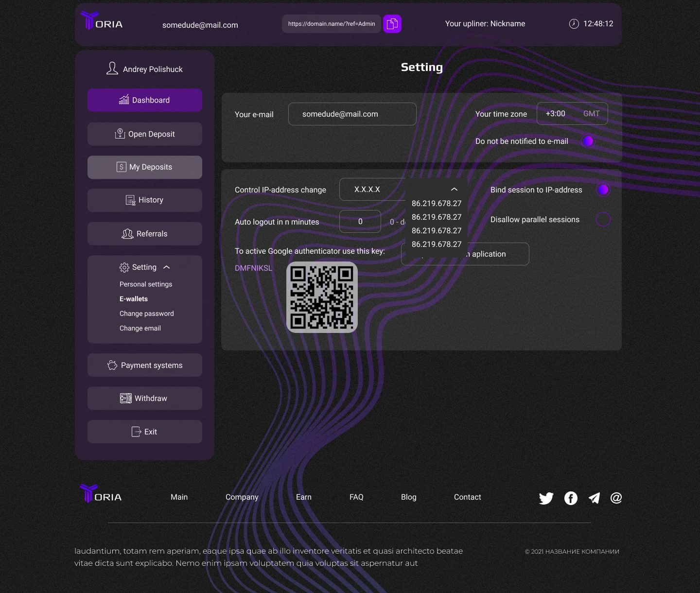Image resolution: width=700 pixels, height=593 pixels.
Task: Open E-wallets under Setting
Action: (134, 299)
